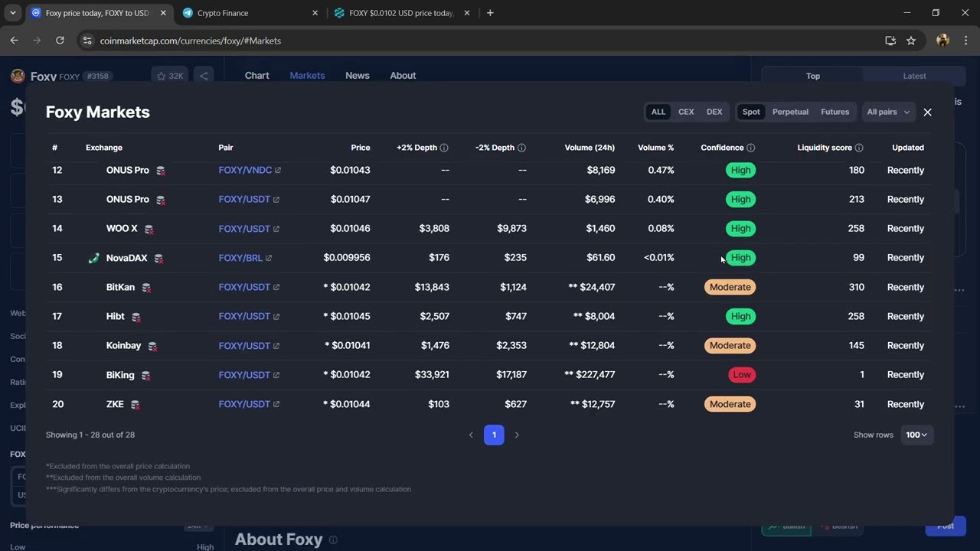Screen dimensions: 980x551
Task: Close the Foxy Markets dialog
Action: coord(927,112)
